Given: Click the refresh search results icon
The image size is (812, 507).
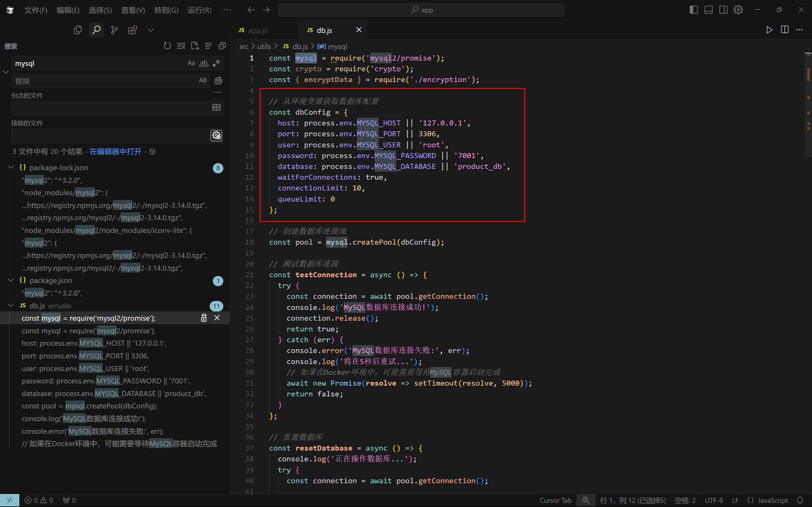Looking at the screenshot, I should (167, 46).
